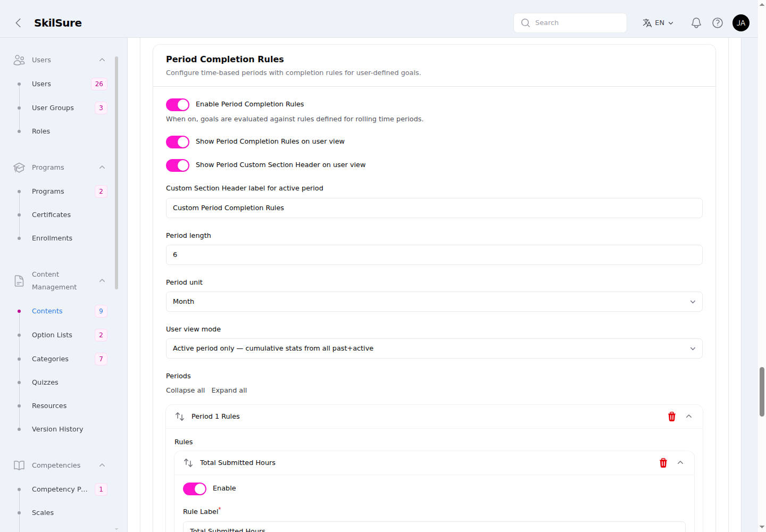
Task: Click Expand all periods link
Action: coord(229,390)
